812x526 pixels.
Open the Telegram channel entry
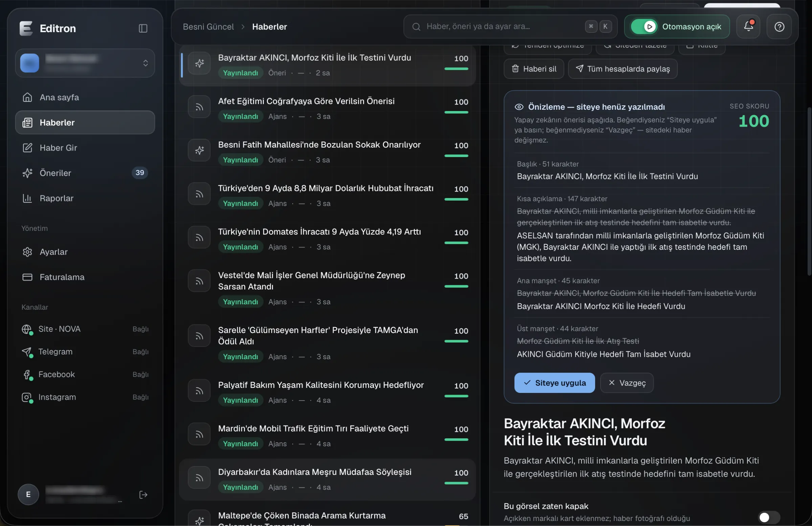[x=85, y=352]
